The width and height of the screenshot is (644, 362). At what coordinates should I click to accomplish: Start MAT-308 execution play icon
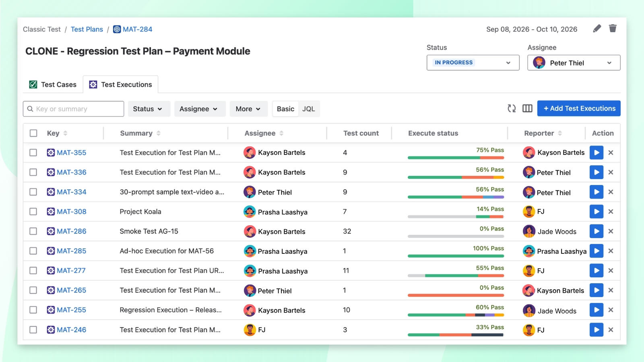click(x=597, y=212)
